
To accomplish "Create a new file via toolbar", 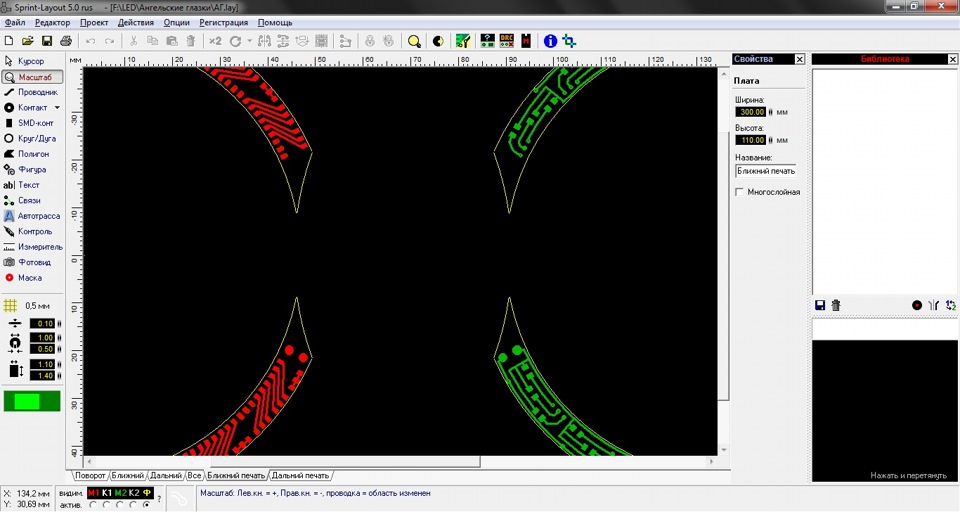I will [x=9, y=41].
